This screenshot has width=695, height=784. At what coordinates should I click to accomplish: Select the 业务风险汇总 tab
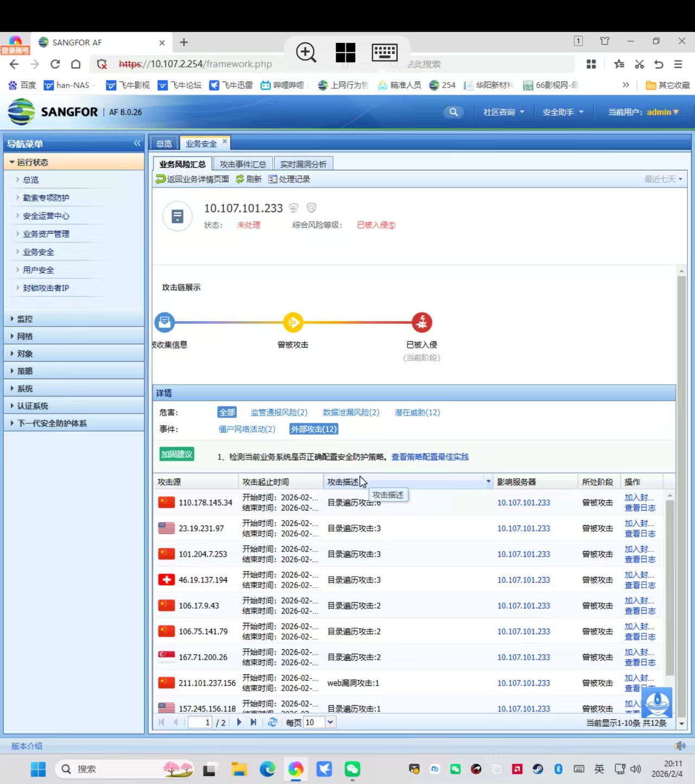coord(182,164)
